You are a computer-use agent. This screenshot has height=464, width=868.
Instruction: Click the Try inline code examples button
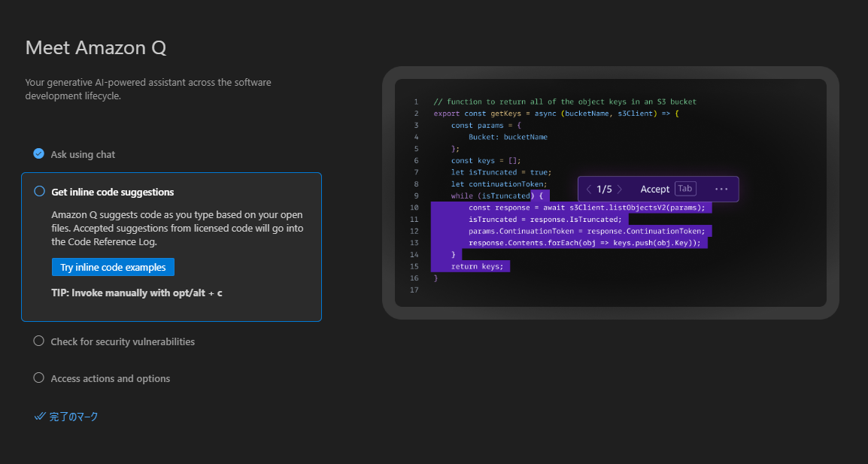click(113, 267)
